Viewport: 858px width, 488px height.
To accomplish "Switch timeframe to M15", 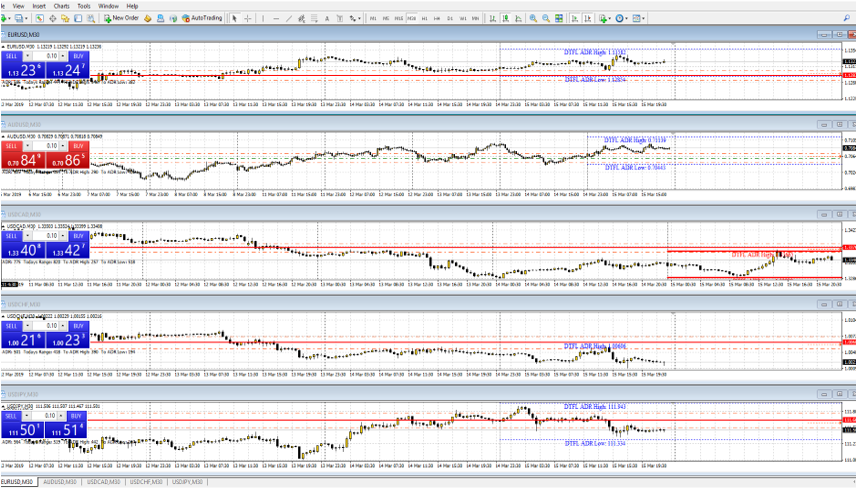I will pos(399,18).
